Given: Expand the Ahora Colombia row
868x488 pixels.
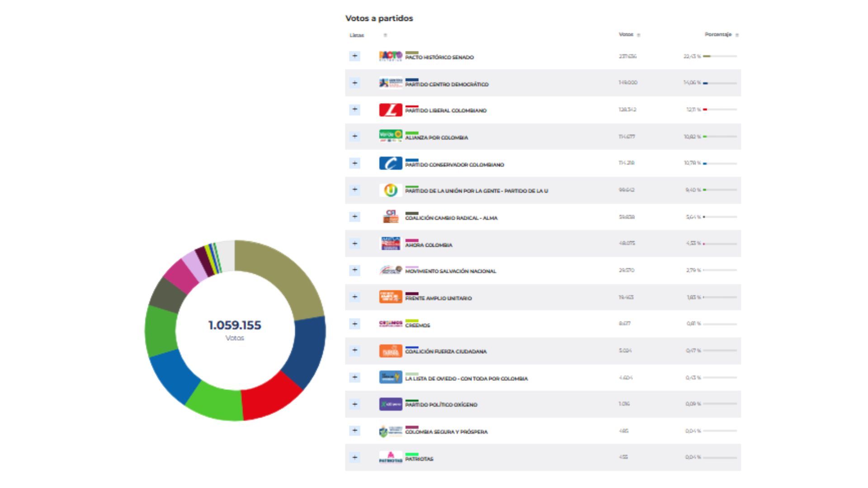Looking at the screenshot, I should pyautogui.click(x=355, y=244).
